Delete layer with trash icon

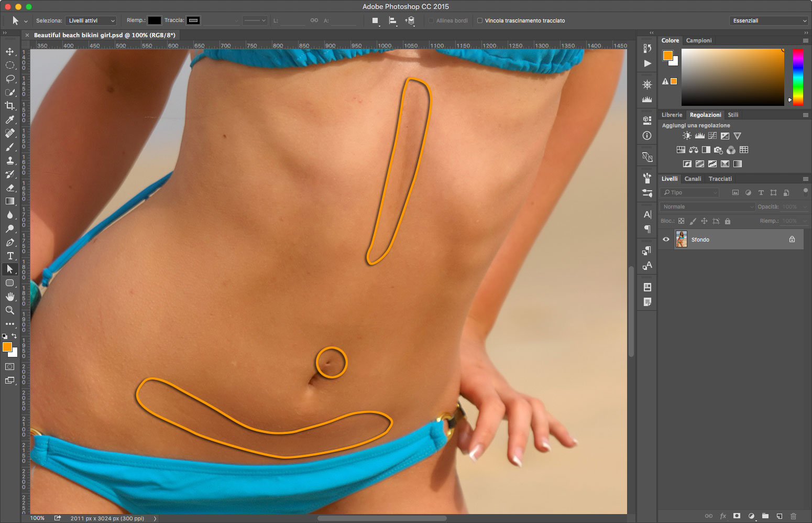(x=793, y=516)
